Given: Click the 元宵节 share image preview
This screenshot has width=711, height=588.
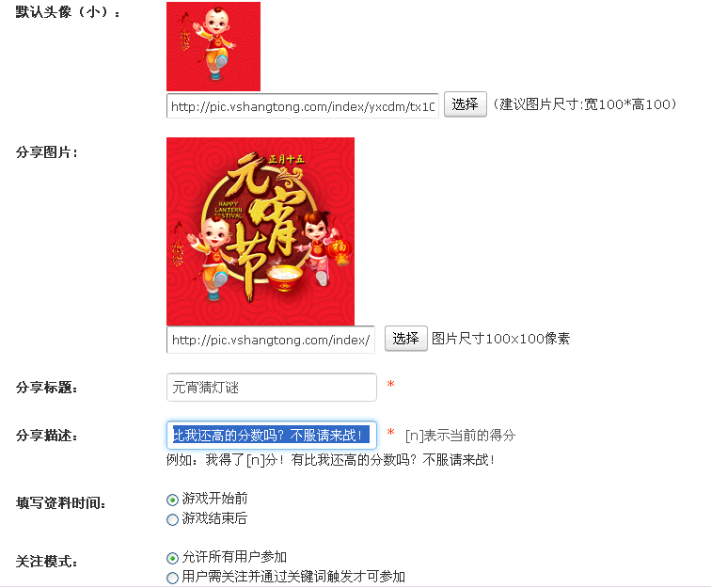Looking at the screenshot, I should [261, 231].
